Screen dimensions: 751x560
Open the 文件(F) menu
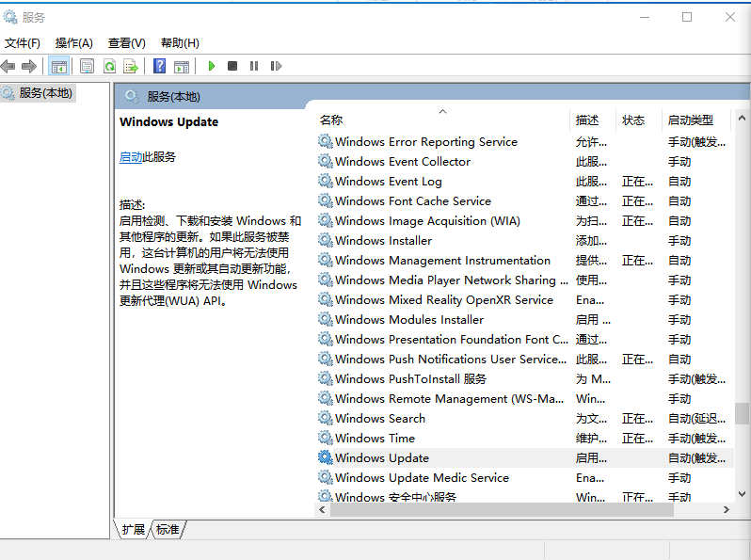coord(22,43)
